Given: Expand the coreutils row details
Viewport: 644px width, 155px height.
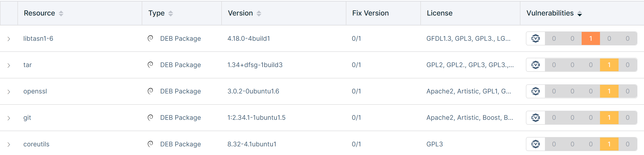Looking at the screenshot, I should (9, 144).
